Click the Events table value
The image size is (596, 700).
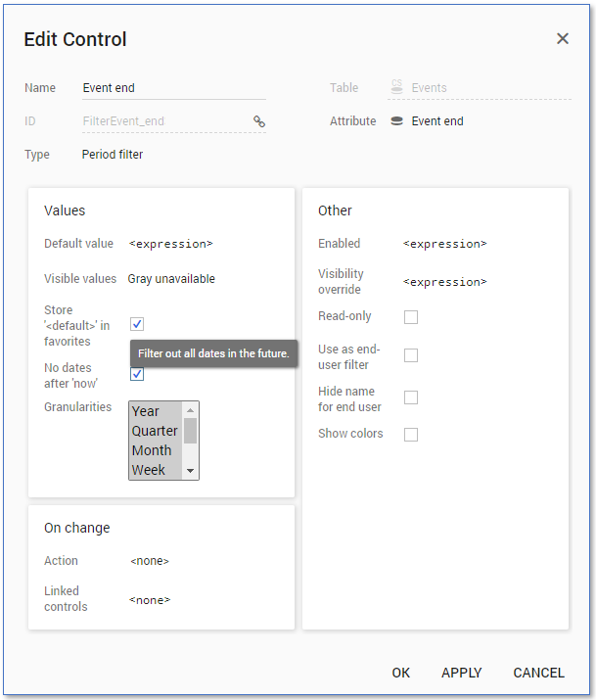click(429, 88)
